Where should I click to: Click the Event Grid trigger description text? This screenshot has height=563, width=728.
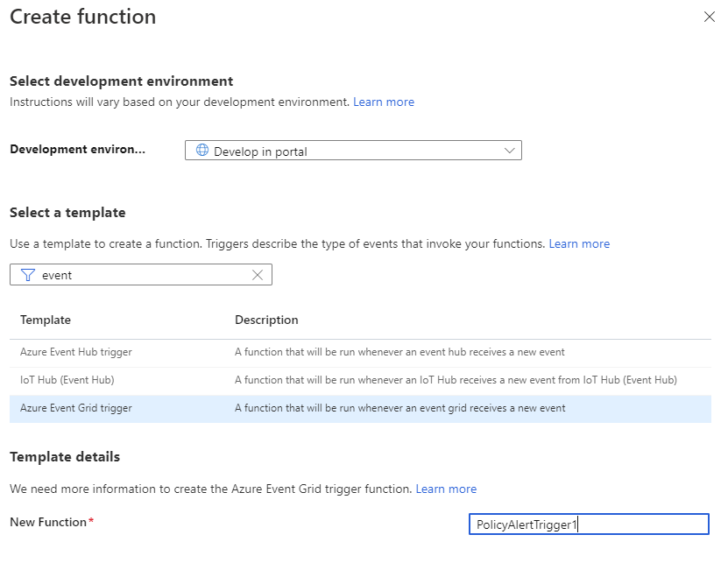(x=400, y=408)
